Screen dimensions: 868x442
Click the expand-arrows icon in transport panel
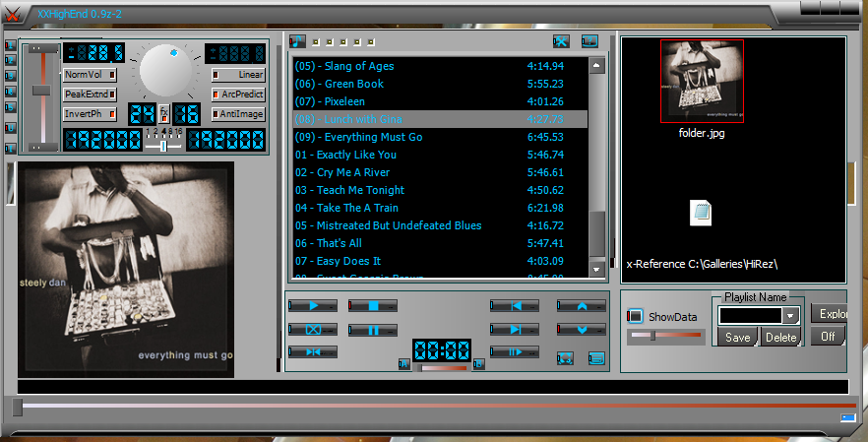coord(565,358)
